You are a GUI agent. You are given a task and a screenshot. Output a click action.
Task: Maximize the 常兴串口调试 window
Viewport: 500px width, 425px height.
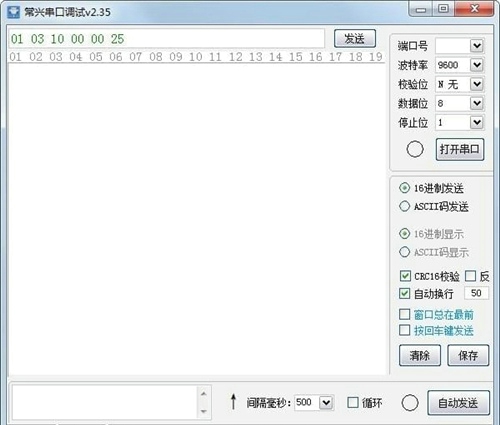click(443, 9)
